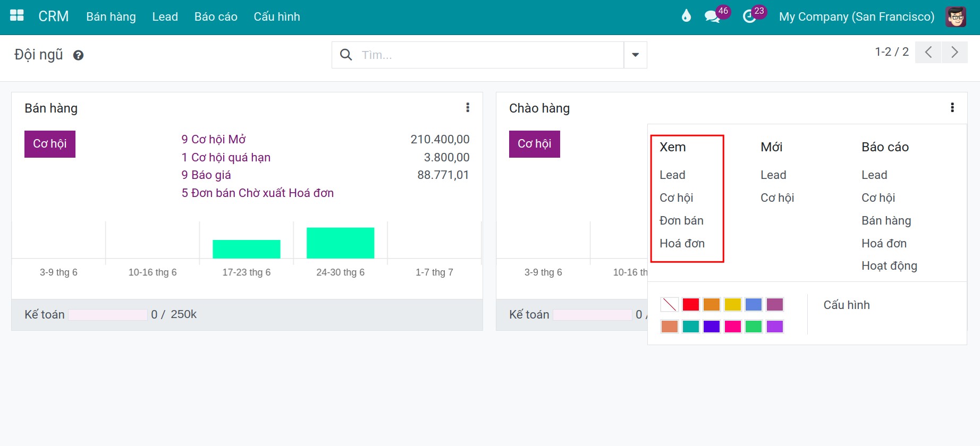Open 5 Đơn bán Chờ xuất Hoá đơn

(x=258, y=193)
